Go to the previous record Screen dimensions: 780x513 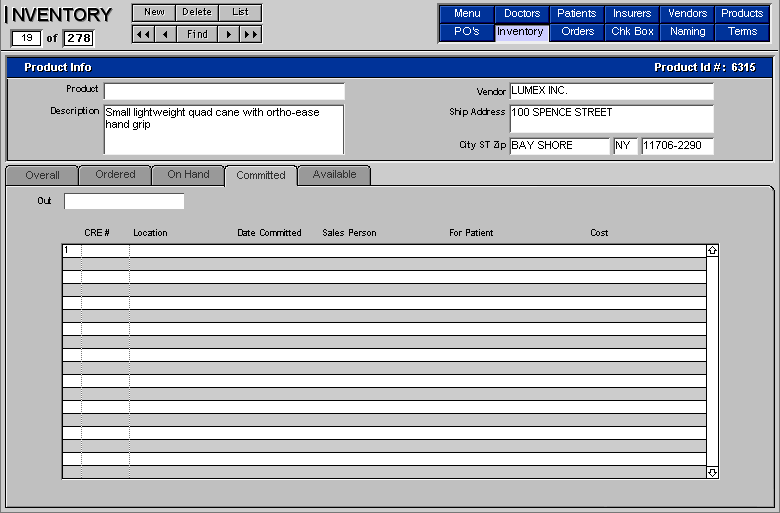click(165, 34)
